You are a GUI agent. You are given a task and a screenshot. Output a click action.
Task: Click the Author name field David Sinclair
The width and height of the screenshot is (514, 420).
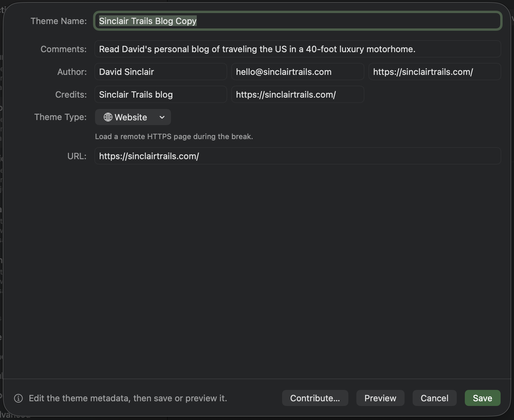tap(161, 72)
